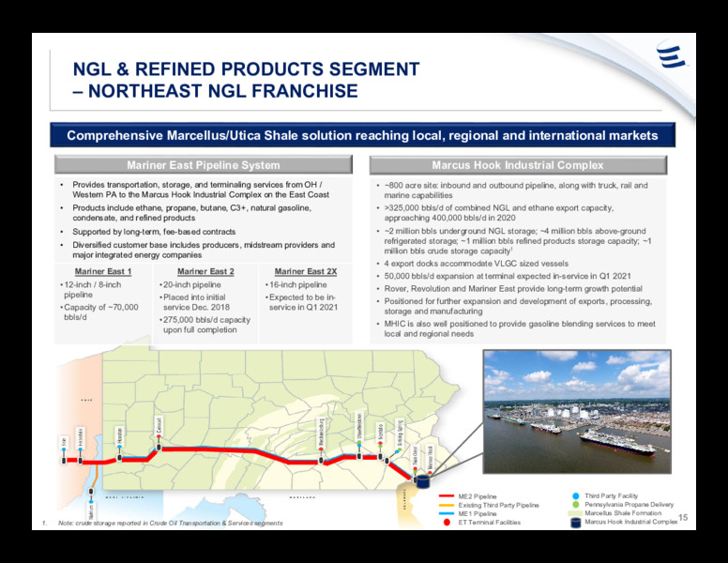Click the Delmont station marker on the map
Screen dimensions: 728x563
coord(159,447)
